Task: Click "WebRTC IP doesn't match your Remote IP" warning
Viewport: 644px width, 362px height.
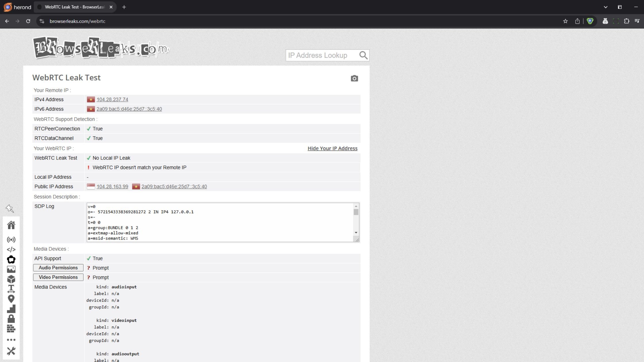Action: pyautogui.click(x=139, y=167)
